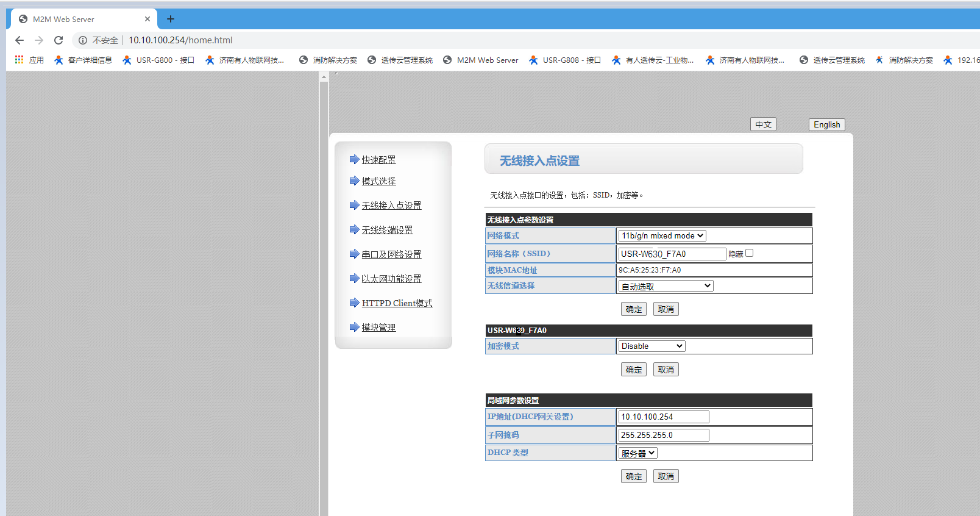Open the HTTPD Client模式 menu item
The image size is (980, 516).
tap(397, 303)
